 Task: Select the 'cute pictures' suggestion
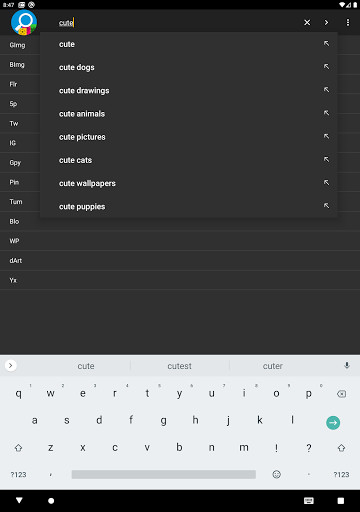189,137
